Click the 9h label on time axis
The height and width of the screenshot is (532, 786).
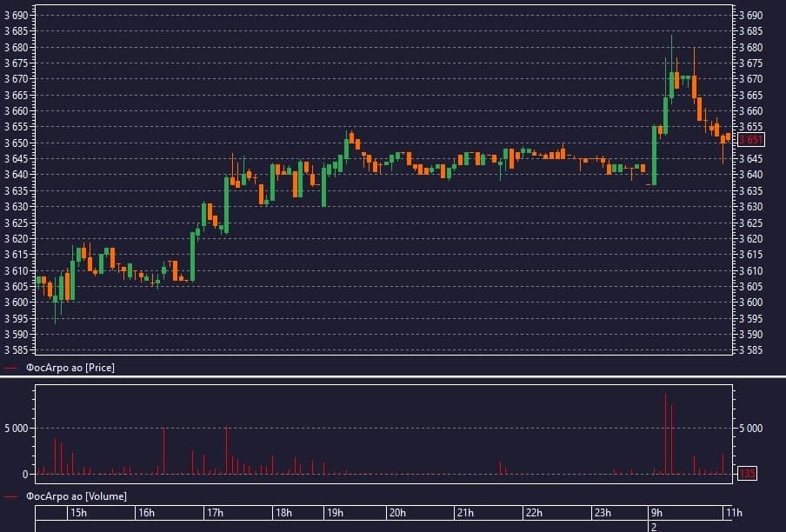pos(656,513)
